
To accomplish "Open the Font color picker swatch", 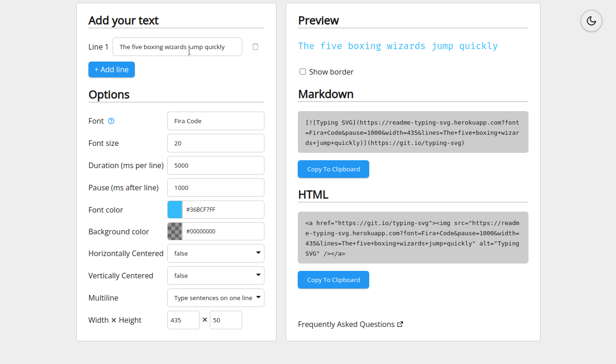I will (x=175, y=209).
